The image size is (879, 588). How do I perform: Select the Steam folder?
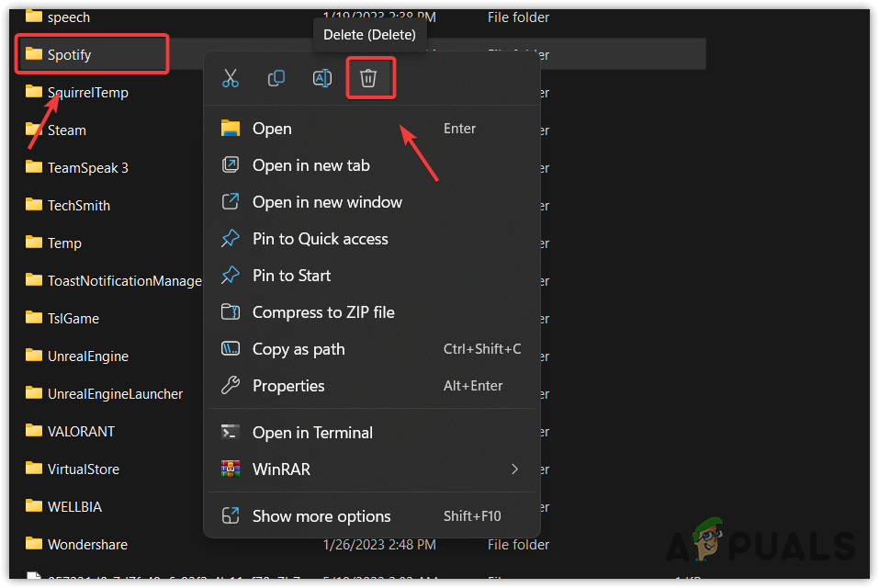click(x=67, y=130)
